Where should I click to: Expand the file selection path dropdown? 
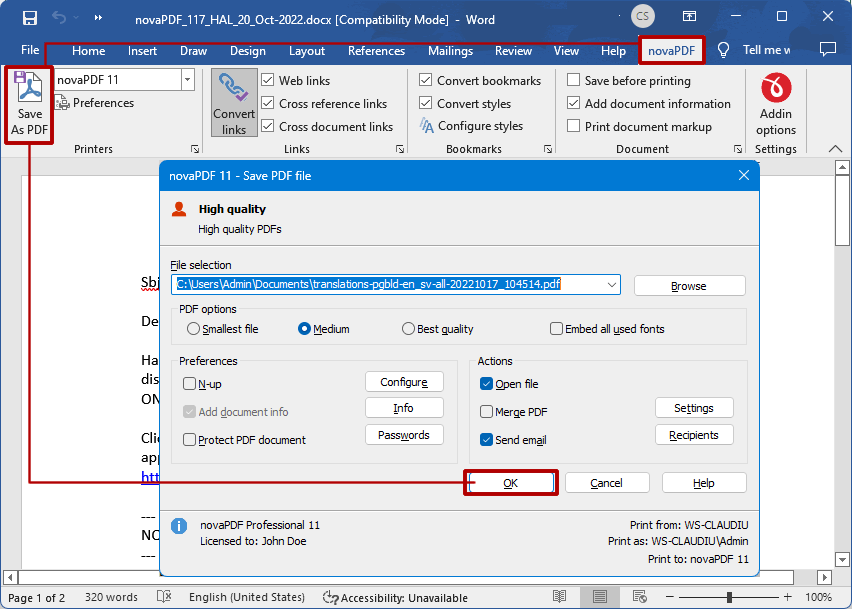pos(611,284)
